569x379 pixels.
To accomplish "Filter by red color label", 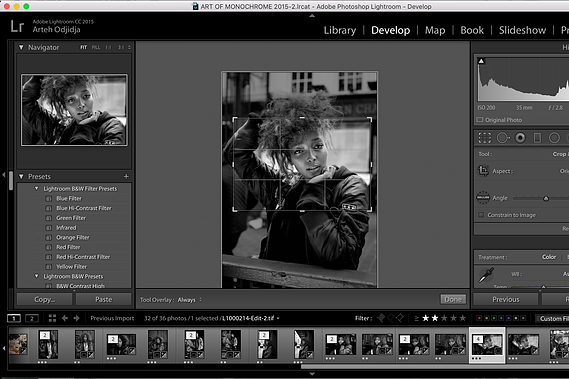I will 479,318.
